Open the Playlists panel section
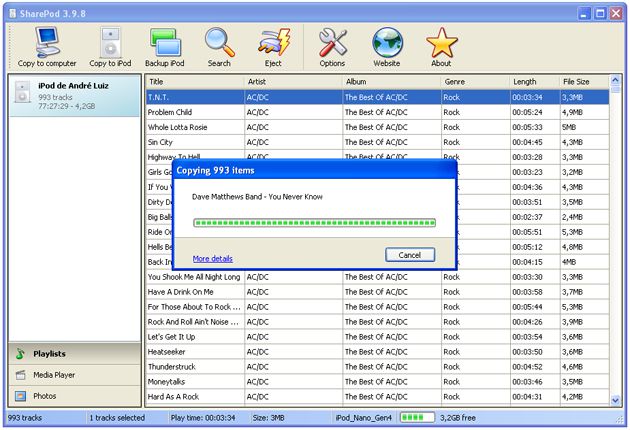Screen dimensions: 630x430 coord(75,354)
